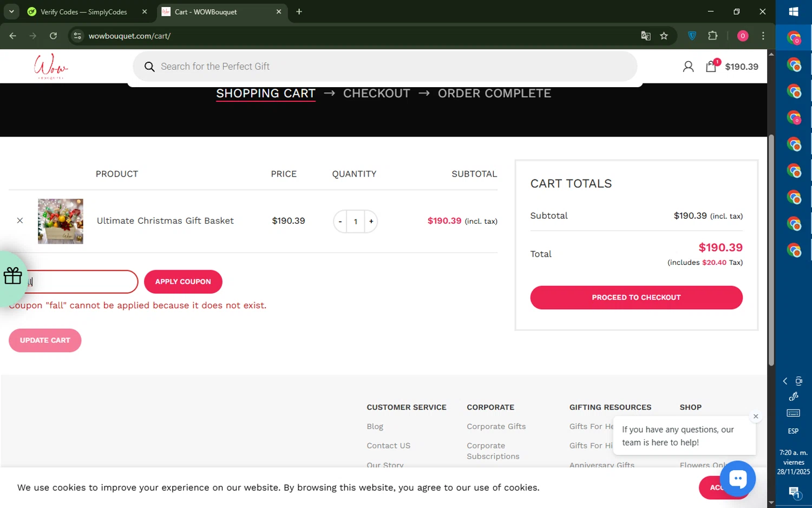Open the shopping bag cart icon
812x508 pixels.
(711, 66)
